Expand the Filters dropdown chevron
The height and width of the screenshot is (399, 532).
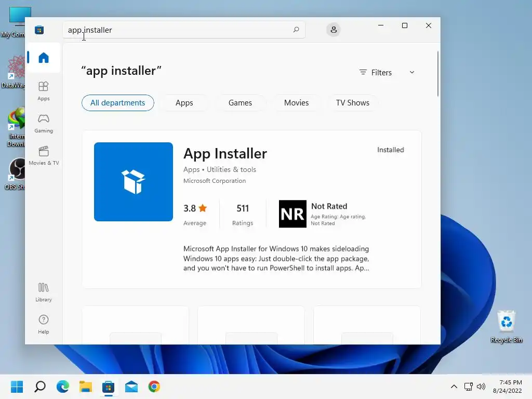pyautogui.click(x=412, y=72)
